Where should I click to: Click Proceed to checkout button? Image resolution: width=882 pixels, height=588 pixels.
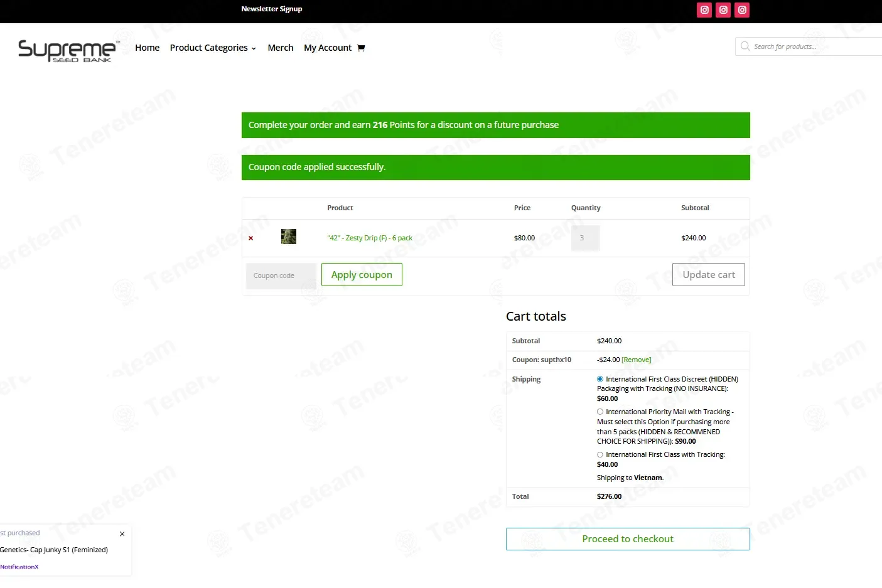[x=628, y=539]
